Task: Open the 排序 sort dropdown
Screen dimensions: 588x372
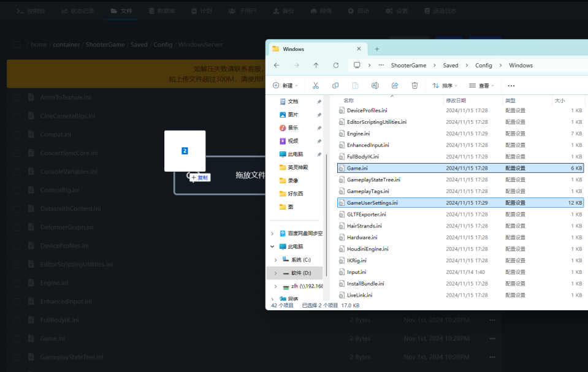Action: [445, 86]
